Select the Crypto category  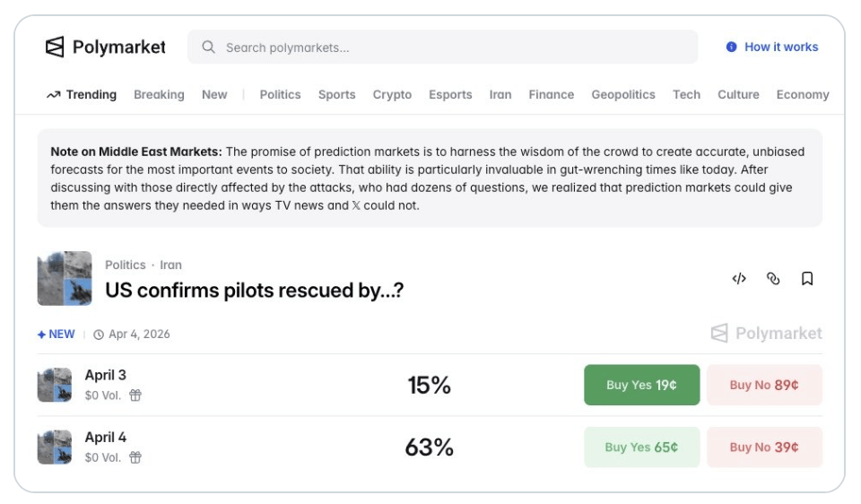pyautogui.click(x=392, y=94)
